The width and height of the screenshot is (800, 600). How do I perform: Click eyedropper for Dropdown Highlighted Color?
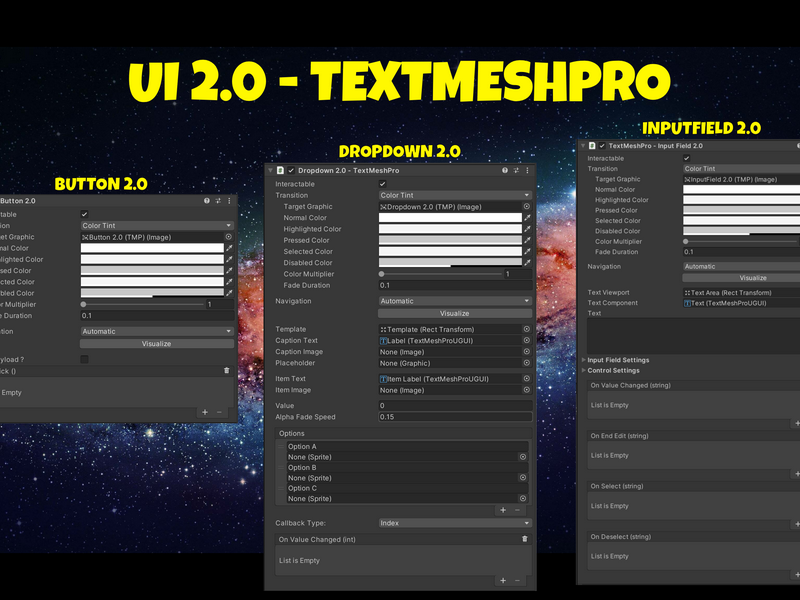[x=527, y=229]
